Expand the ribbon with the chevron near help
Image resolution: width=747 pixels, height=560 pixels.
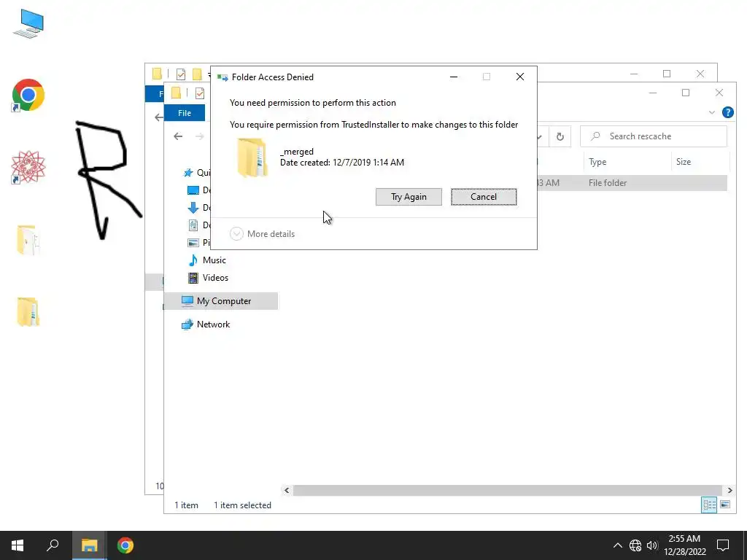[712, 112]
